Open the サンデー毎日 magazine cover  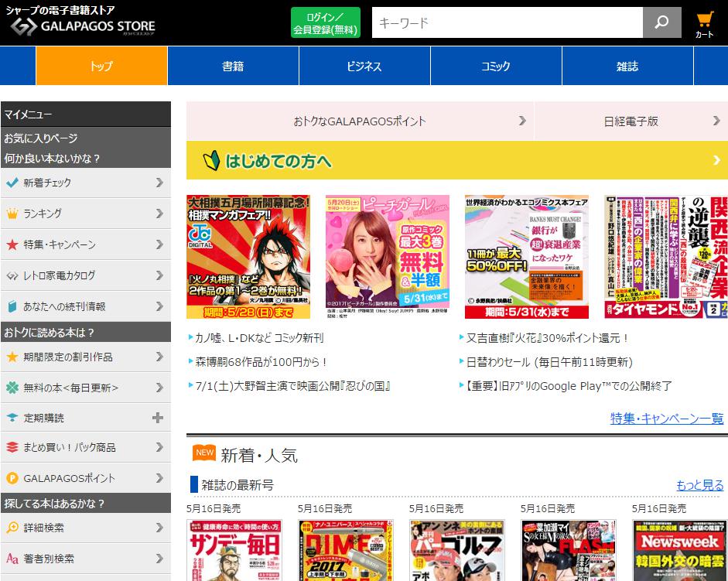point(234,550)
